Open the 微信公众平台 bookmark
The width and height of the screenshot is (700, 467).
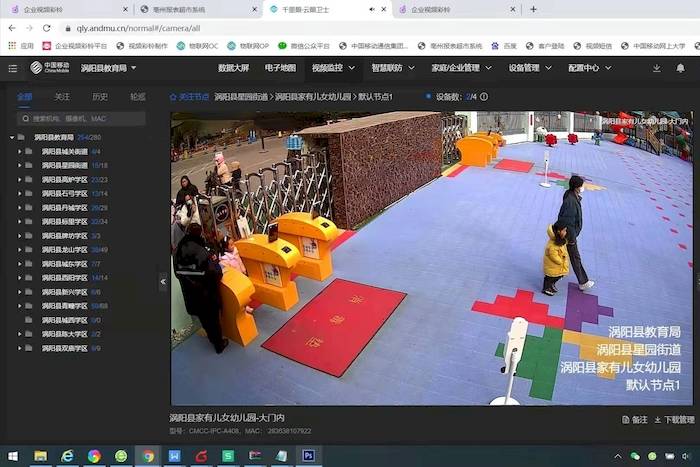tap(304, 46)
